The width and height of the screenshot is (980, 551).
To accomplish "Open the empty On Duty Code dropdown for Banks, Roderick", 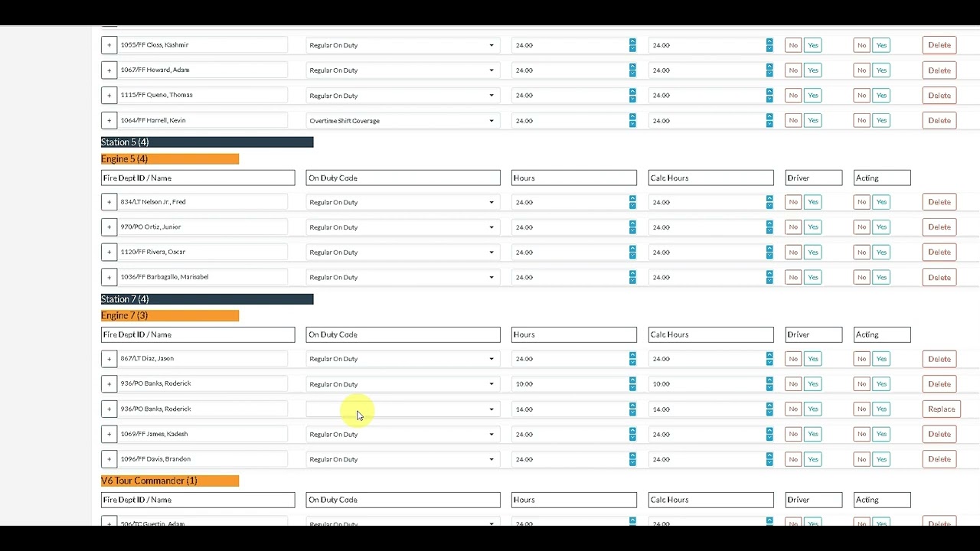I will pos(403,409).
